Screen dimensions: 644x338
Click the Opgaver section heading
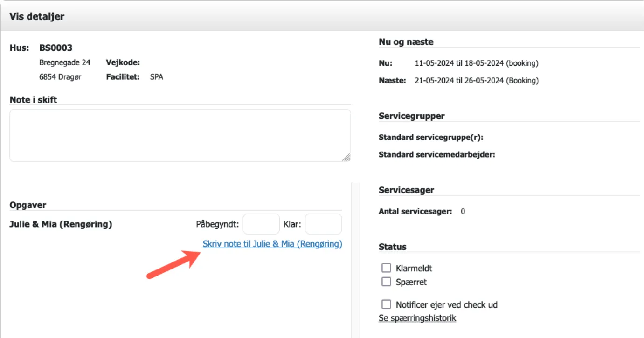coord(28,205)
